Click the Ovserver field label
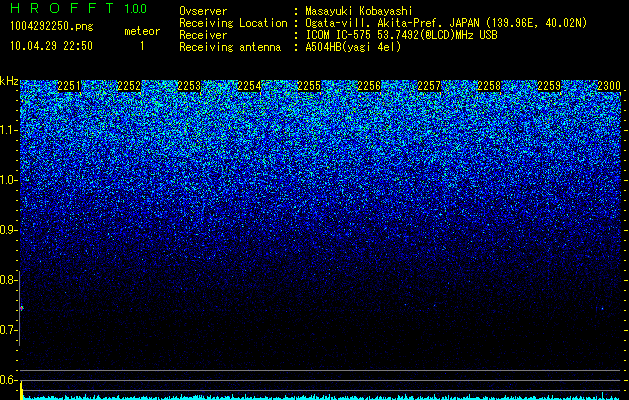Screen dimensions: 629x400 click(x=203, y=11)
